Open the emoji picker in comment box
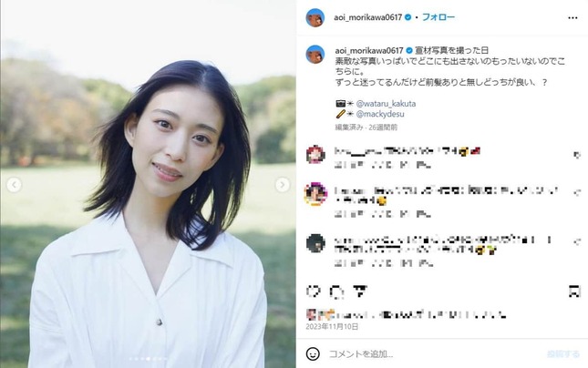 (313, 353)
